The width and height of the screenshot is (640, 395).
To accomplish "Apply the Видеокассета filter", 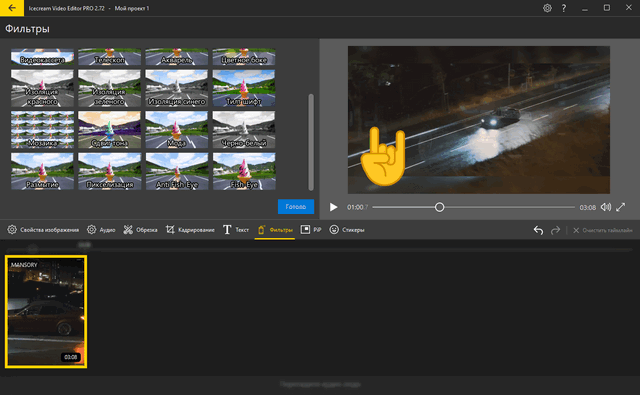I will point(42,57).
